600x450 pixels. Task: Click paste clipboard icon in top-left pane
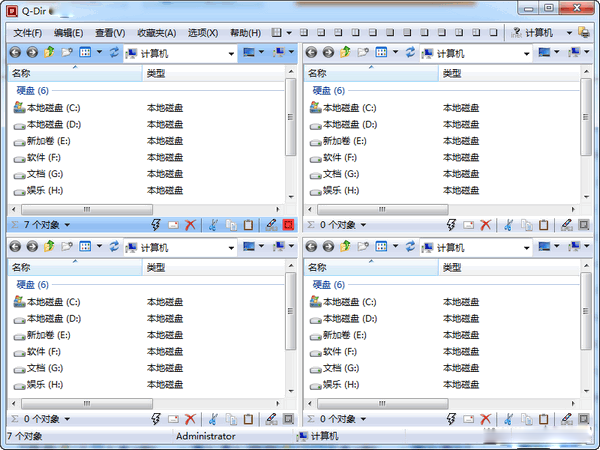tap(248, 225)
